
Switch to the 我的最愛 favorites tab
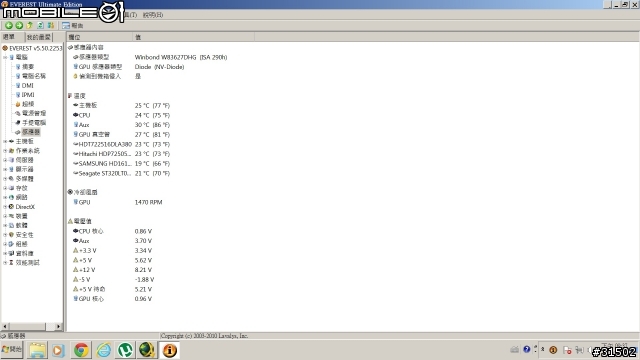click(x=39, y=37)
